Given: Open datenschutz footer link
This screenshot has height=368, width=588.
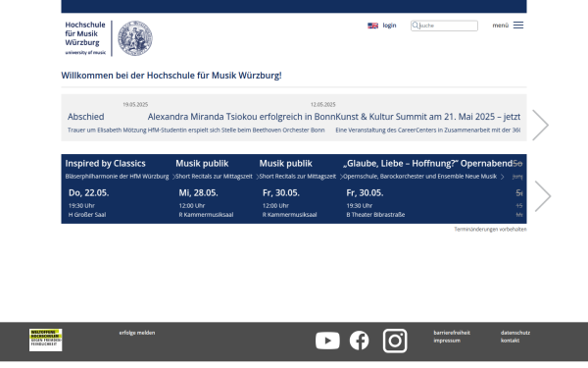Looking at the screenshot, I should tap(515, 333).
